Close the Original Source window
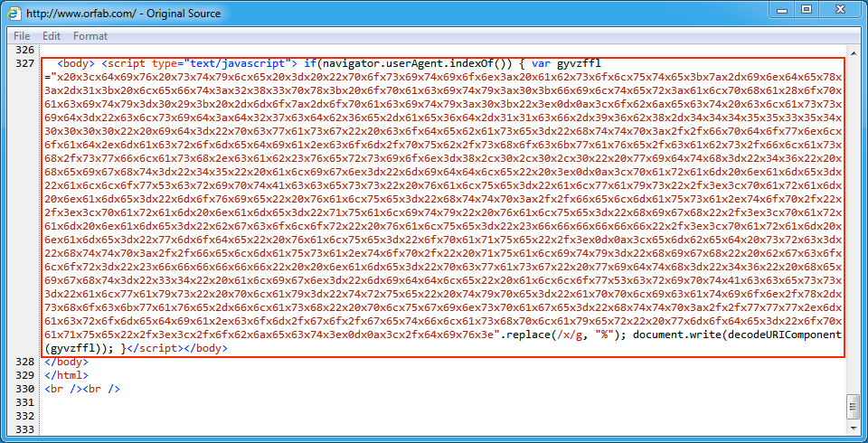This screenshot has width=868, height=443. pos(841,9)
